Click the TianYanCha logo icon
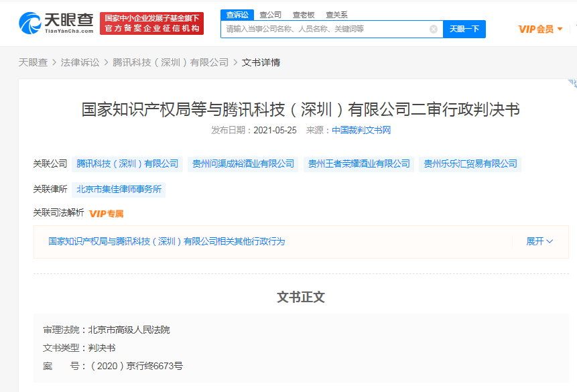 (x=31, y=23)
